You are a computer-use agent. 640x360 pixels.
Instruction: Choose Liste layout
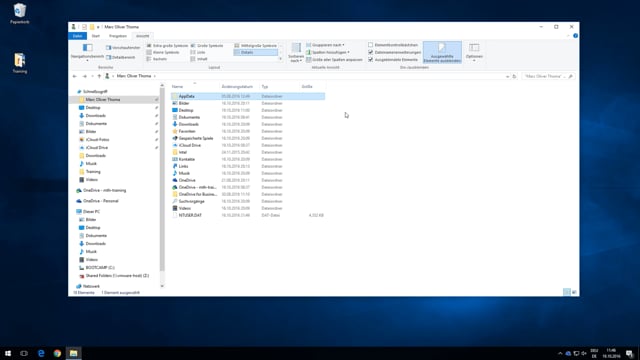tap(198, 52)
